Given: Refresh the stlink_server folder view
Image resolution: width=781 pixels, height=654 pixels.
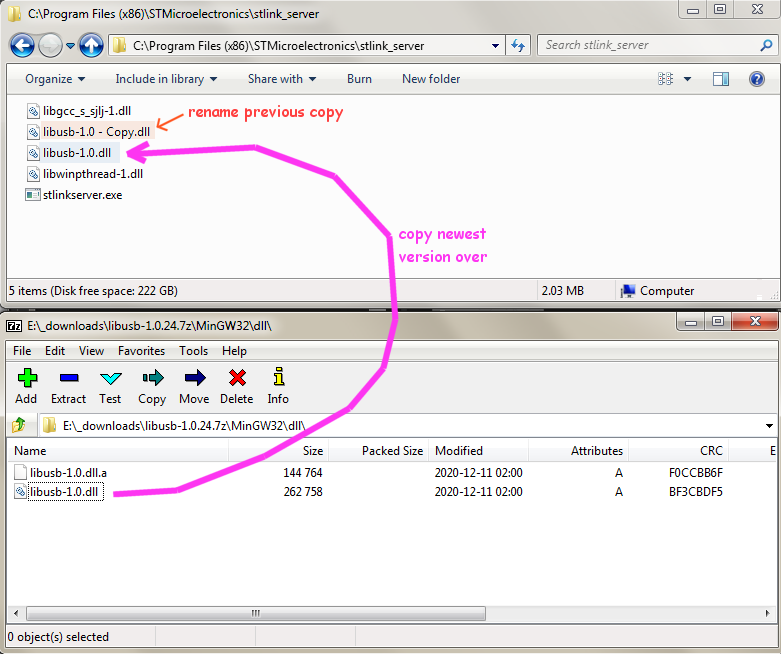Looking at the screenshot, I should (518, 46).
